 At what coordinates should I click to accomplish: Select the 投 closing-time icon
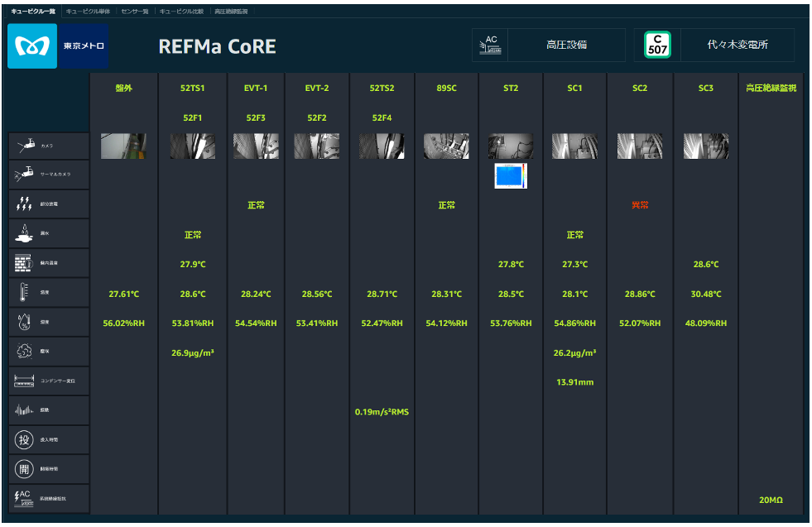pyautogui.click(x=24, y=439)
